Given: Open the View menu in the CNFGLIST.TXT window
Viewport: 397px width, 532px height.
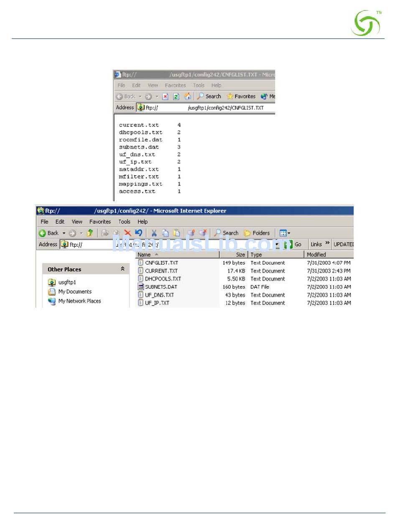Looking at the screenshot, I should coord(153,85).
